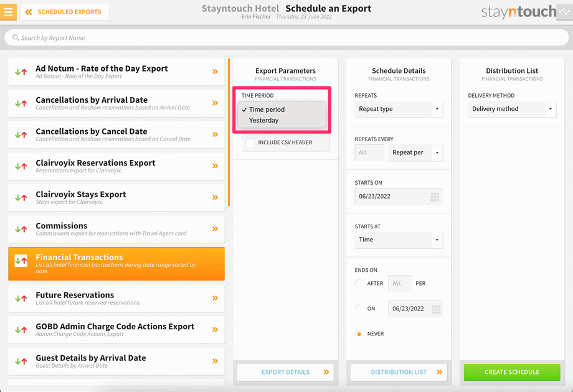
Task: Select Cancellations by Cancel Date report
Action: pyautogui.click(x=116, y=134)
